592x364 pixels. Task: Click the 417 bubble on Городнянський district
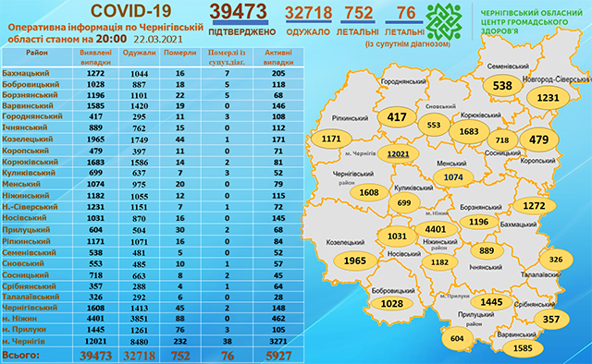397,117
